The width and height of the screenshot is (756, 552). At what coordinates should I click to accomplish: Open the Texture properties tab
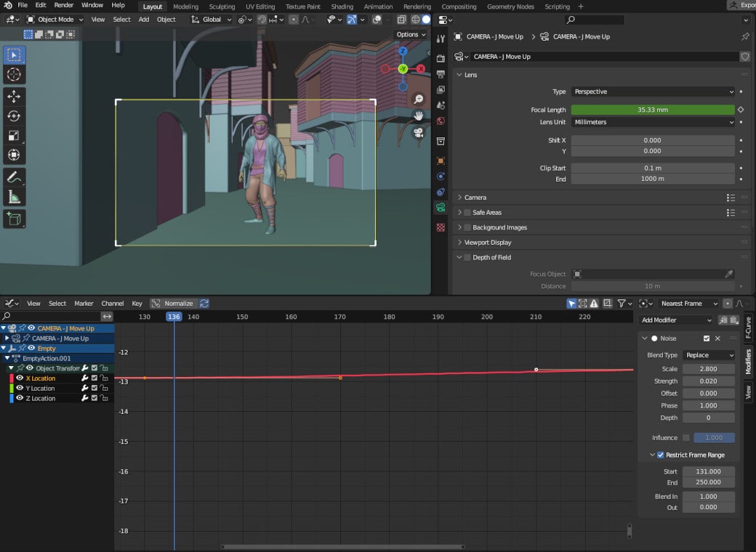point(440,228)
